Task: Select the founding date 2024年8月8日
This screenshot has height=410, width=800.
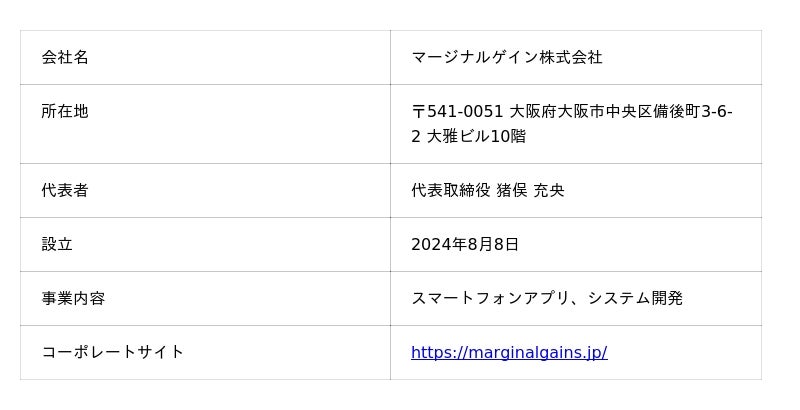Action: [465, 244]
